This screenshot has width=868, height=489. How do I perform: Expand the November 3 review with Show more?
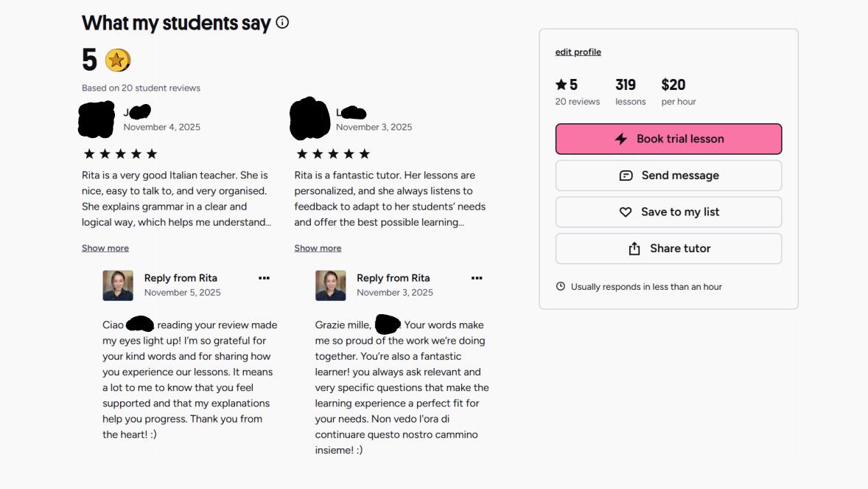tap(318, 249)
